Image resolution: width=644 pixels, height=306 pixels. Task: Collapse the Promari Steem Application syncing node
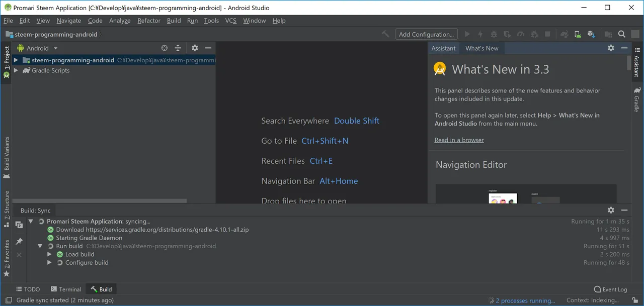(31, 221)
